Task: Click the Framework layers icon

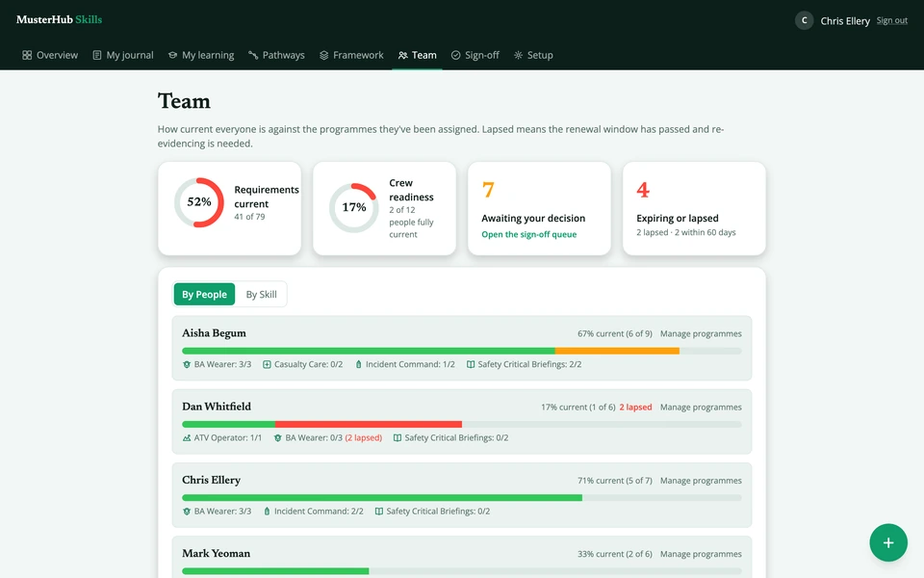Action: click(x=324, y=55)
